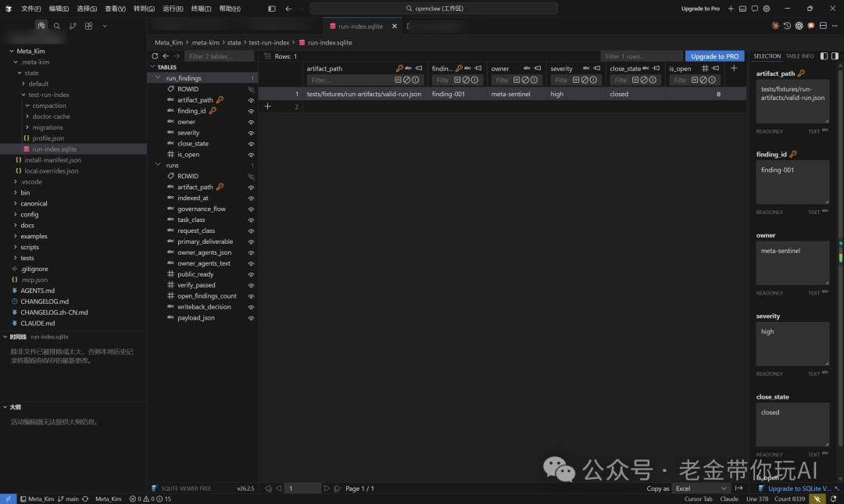Open the Extensions view icon
This screenshot has height=504, width=844.
tap(89, 26)
